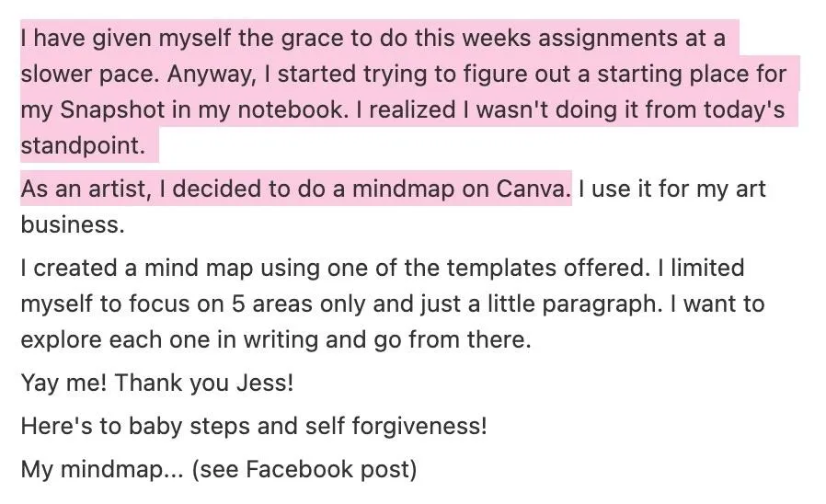The height and width of the screenshot is (504, 826).
Task: Click the word 'business.' below the highlight
Action: [x=73, y=224]
